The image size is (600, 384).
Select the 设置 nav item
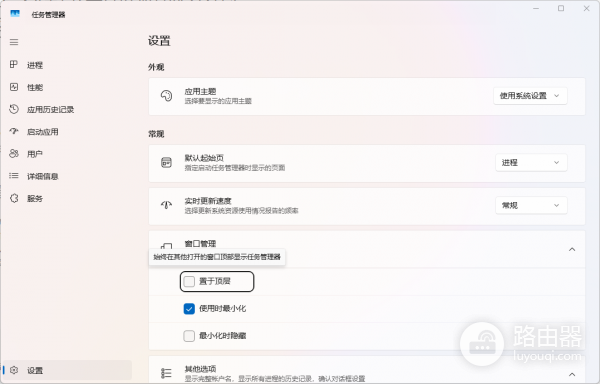point(67,370)
